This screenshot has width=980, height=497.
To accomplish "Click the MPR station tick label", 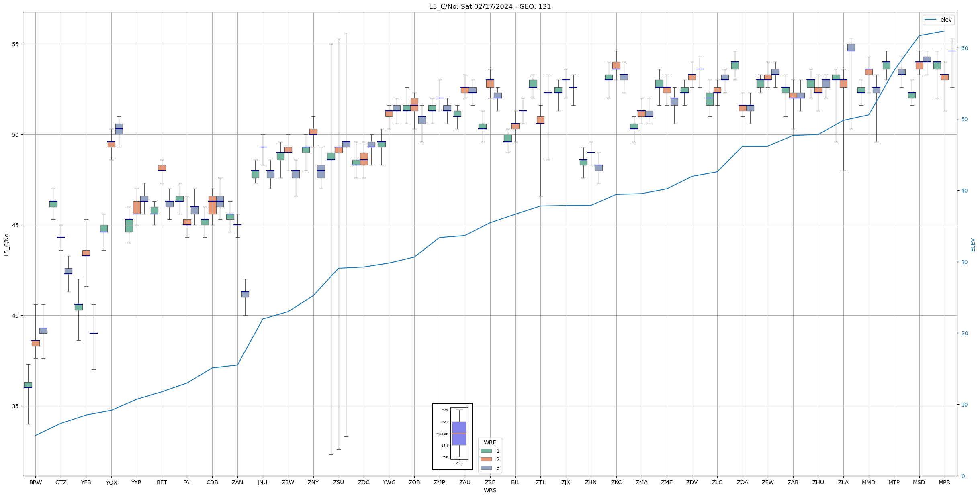I will point(944,482).
